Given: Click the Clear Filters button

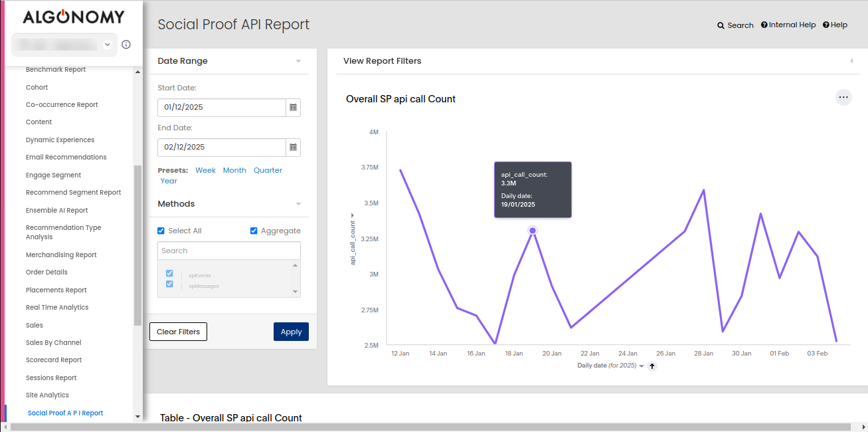Looking at the screenshot, I should pyautogui.click(x=178, y=332).
